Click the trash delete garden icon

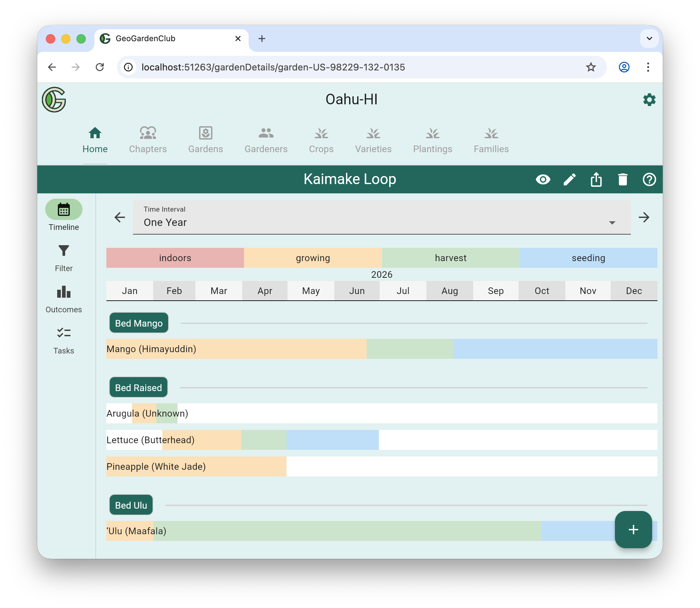pos(623,179)
